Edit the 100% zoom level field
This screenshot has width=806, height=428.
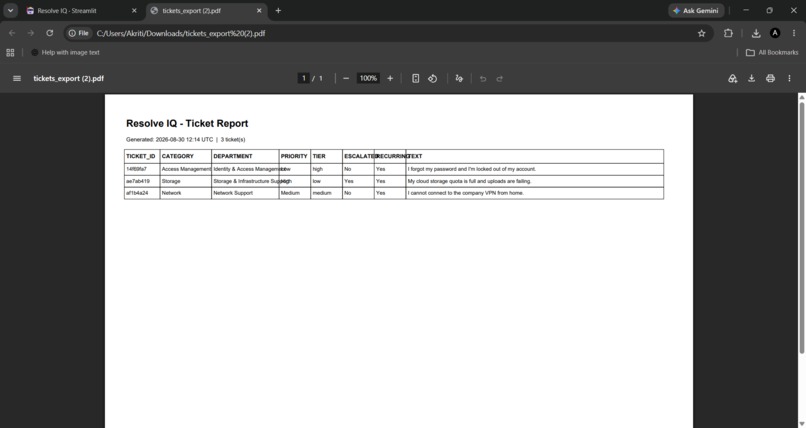point(368,78)
